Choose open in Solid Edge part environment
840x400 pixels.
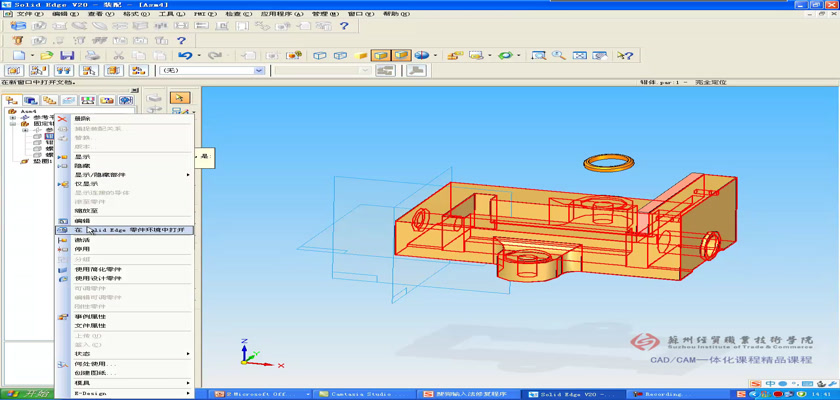click(125, 230)
